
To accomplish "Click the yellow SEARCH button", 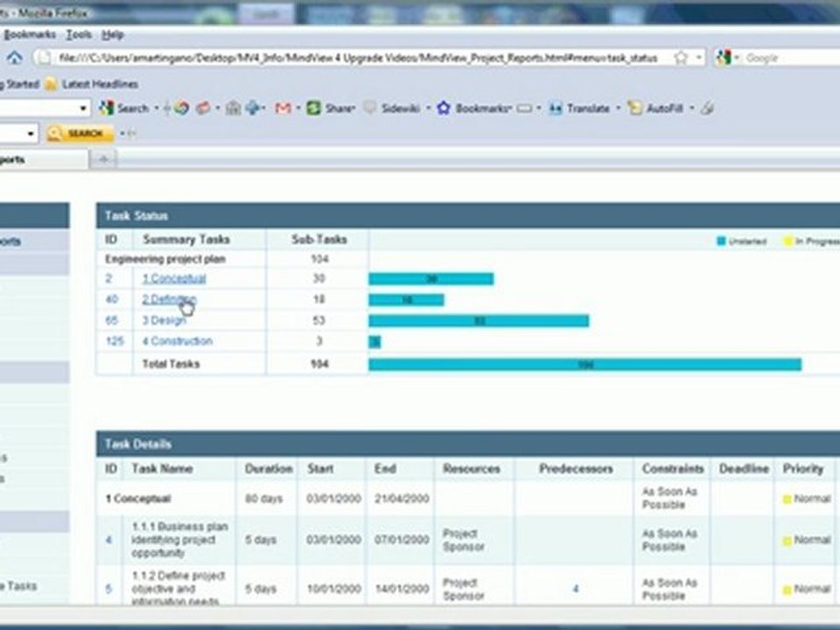I will (80, 133).
